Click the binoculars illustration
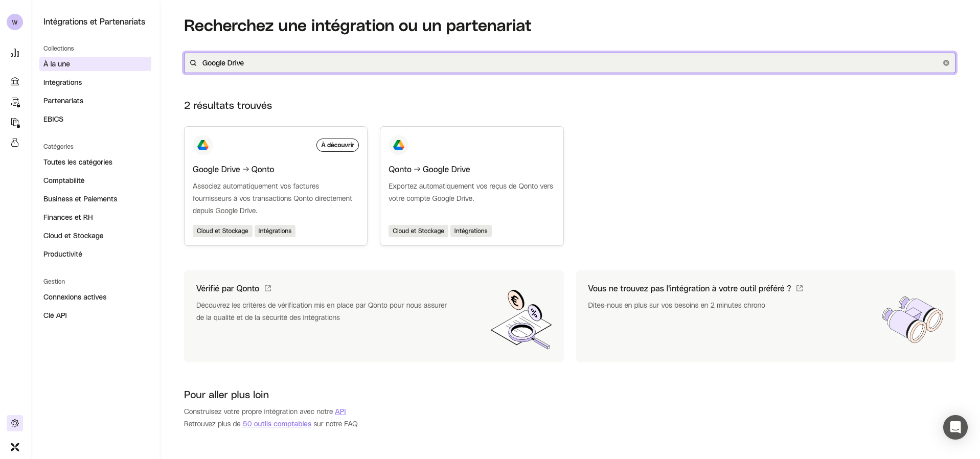 (913, 319)
